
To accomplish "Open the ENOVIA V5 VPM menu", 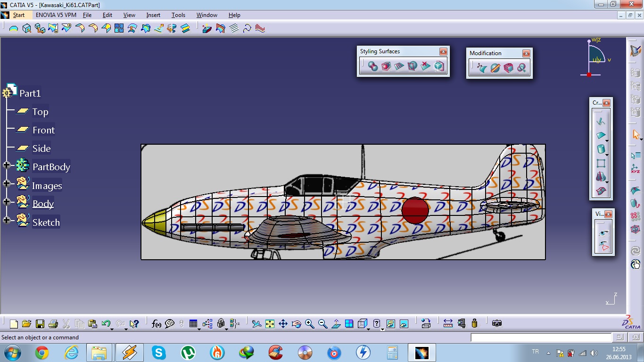I will [x=56, y=15].
